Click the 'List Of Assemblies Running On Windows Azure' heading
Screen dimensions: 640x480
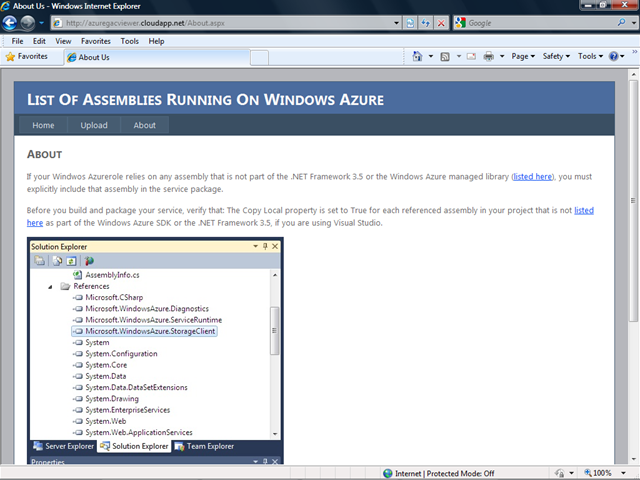[x=205, y=100]
